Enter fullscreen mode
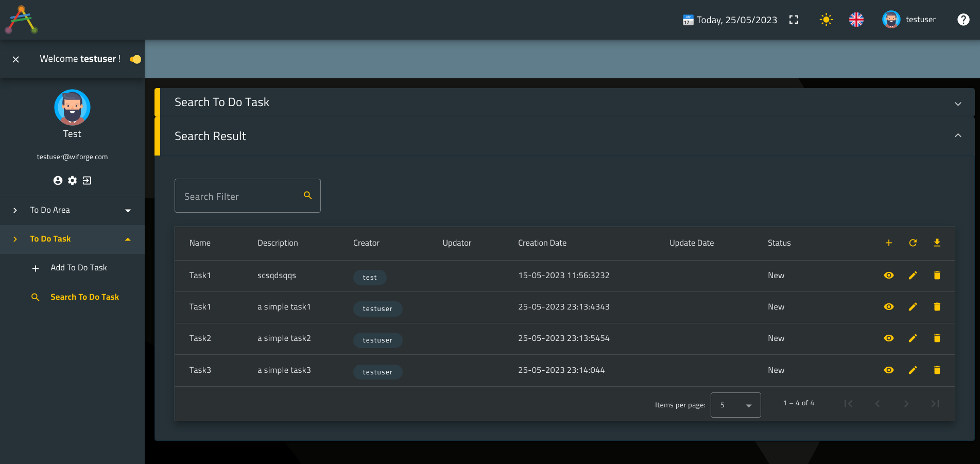This screenshot has height=464, width=980. tap(794, 20)
